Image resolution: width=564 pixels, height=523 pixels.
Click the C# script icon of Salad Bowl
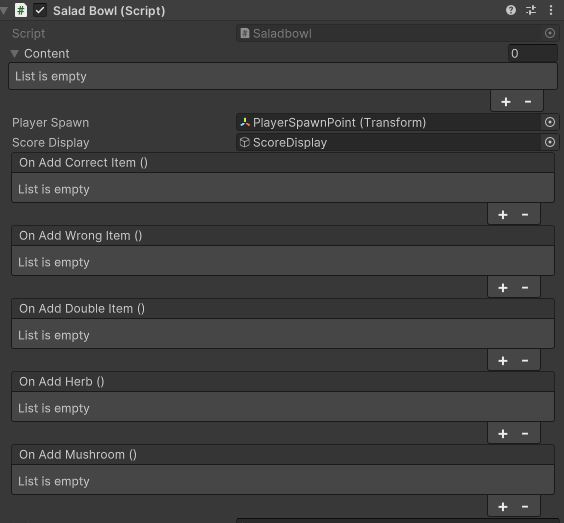[21, 10]
